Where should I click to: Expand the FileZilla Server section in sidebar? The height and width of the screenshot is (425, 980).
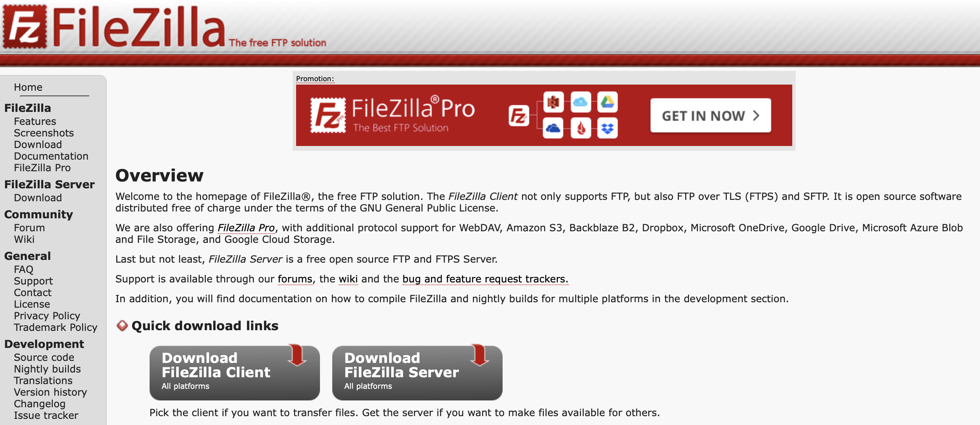click(x=49, y=184)
